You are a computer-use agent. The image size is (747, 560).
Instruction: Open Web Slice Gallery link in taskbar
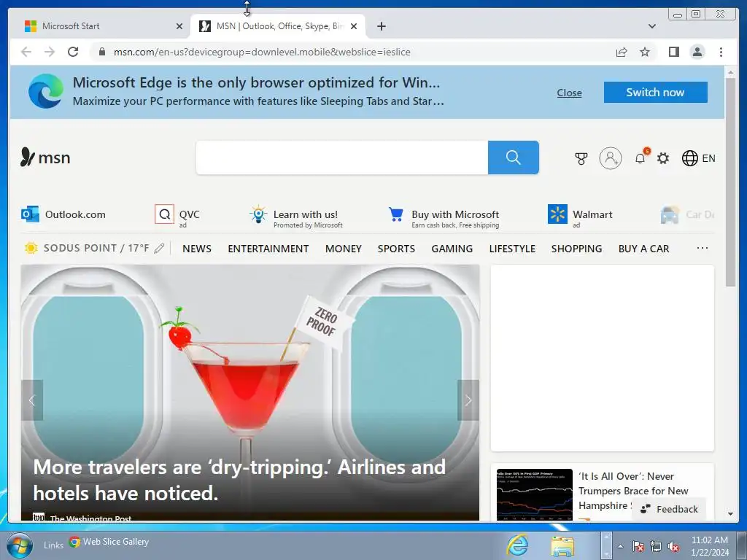pyautogui.click(x=109, y=542)
